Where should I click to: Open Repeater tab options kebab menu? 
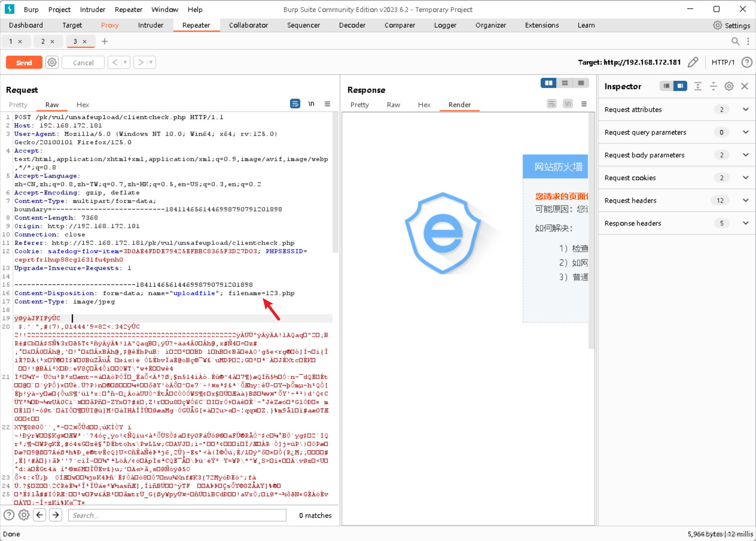(x=748, y=41)
